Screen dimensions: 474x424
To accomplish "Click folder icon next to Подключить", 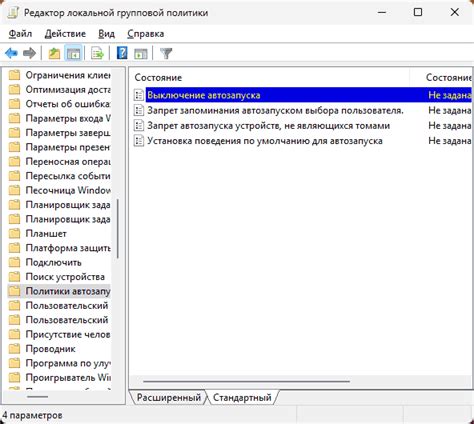I will (x=14, y=262).
